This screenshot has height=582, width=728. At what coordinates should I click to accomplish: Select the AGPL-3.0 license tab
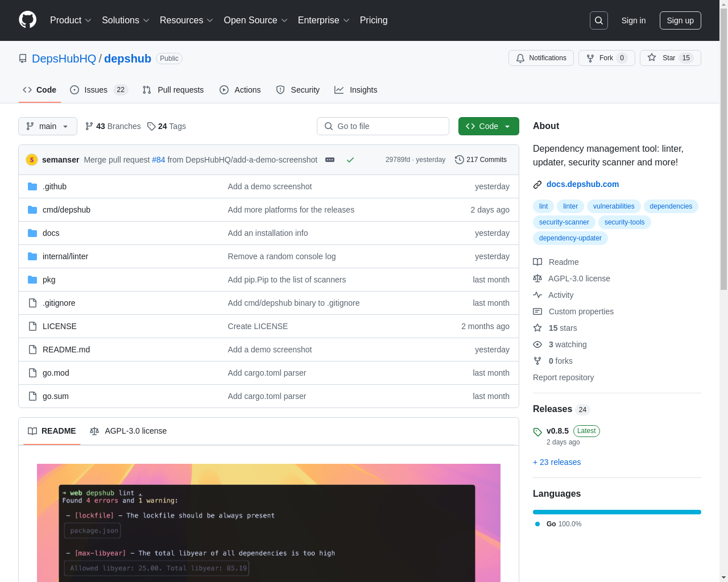click(128, 431)
